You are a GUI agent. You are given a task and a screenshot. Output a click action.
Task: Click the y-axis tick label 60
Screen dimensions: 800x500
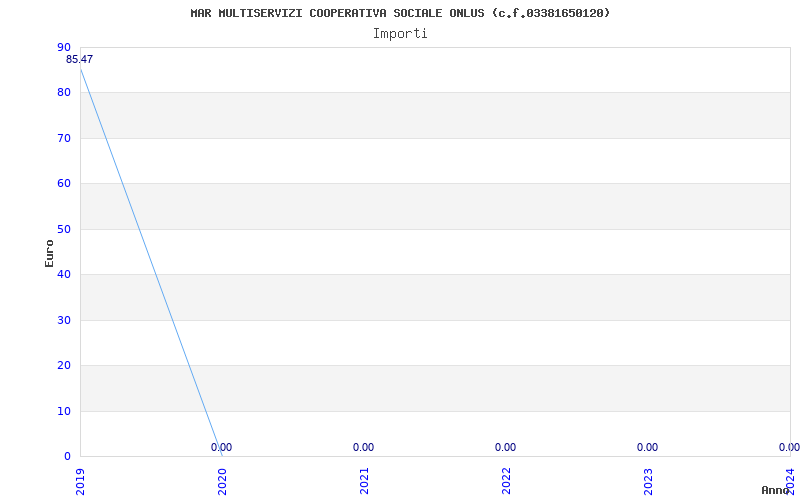[64, 184]
